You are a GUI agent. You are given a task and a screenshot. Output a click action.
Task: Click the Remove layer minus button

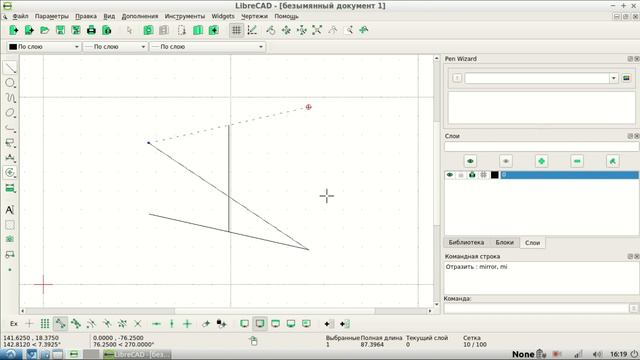pyautogui.click(x=577, y=161)
